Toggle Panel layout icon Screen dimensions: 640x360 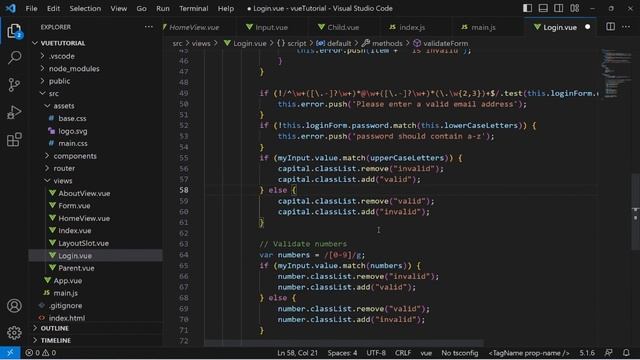pyautogui.click(x=543, y=8)
